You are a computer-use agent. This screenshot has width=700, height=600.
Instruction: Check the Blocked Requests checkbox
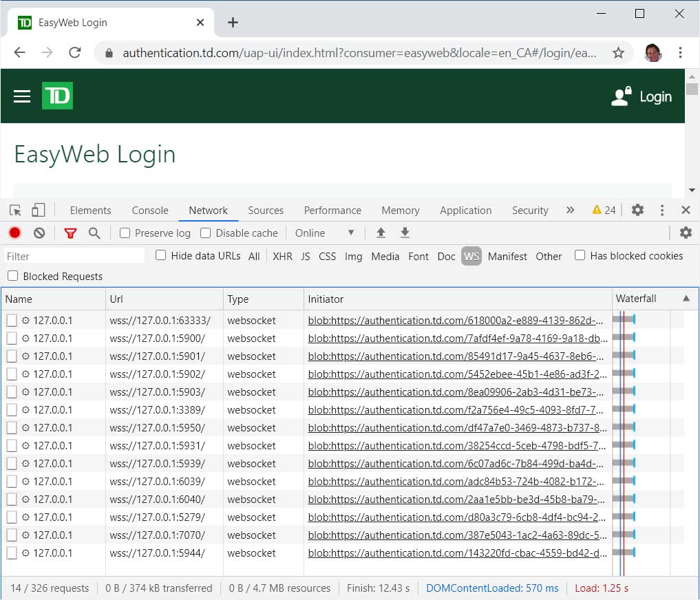pyautogui.click(x=13, y=276)
